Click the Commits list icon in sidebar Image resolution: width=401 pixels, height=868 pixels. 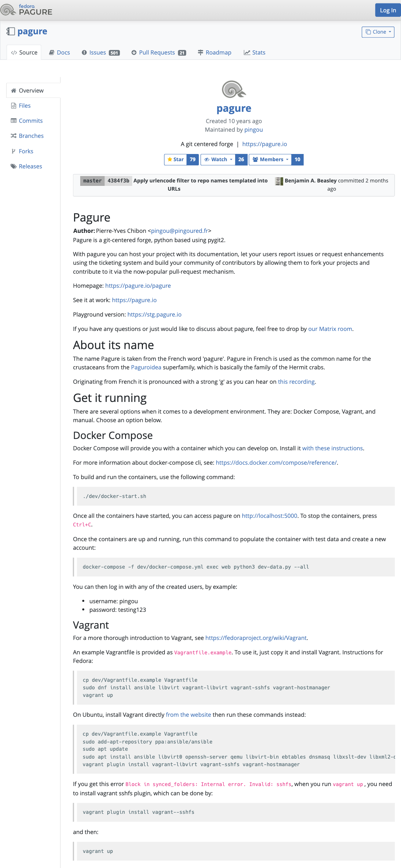[14, 121]
